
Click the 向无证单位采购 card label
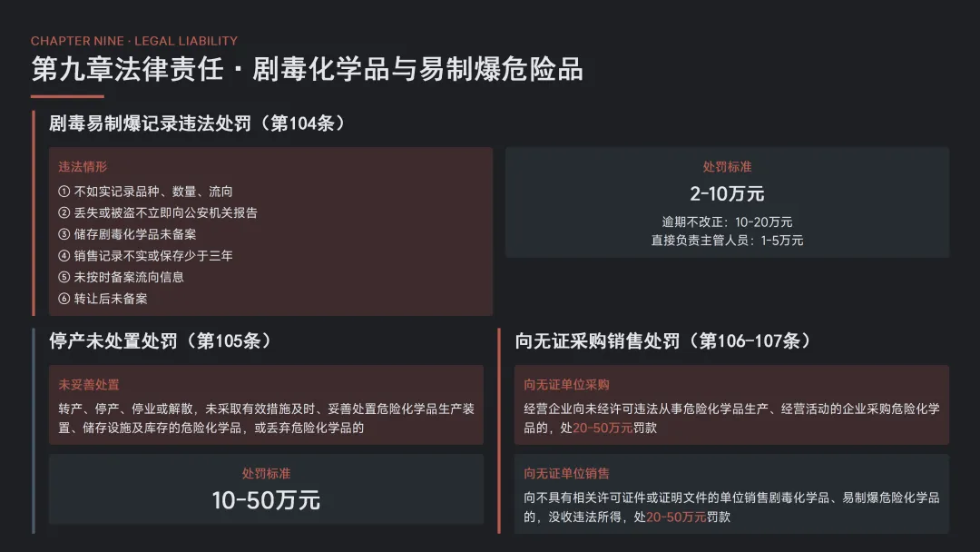coord(566,385)
